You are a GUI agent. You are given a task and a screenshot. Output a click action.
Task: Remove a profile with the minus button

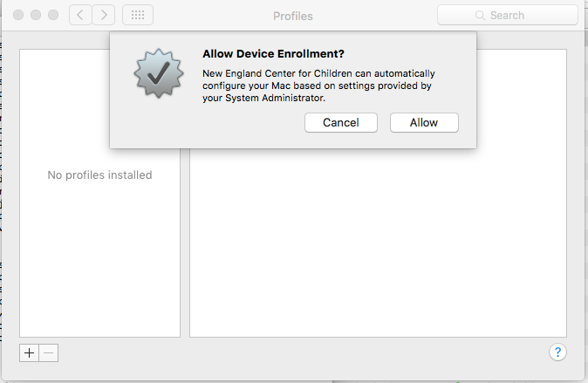point(48,353)
